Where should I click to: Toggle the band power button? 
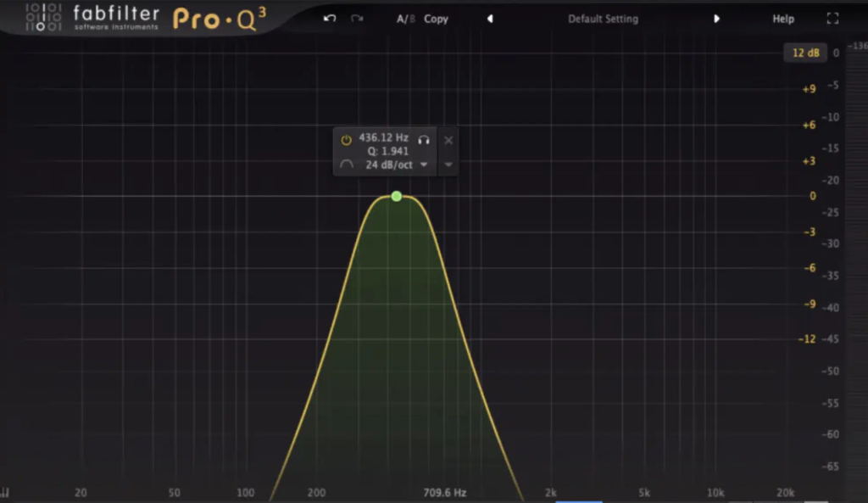coord(346,139)
